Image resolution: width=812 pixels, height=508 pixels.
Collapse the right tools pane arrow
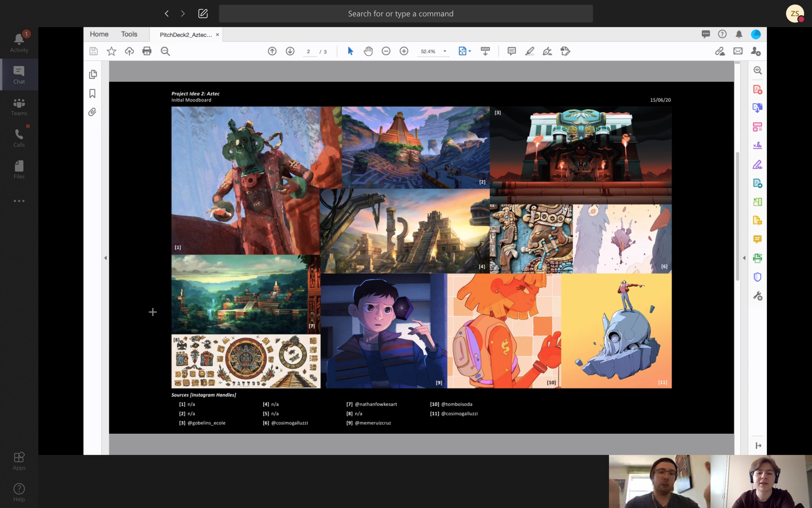tap(744, 258)
